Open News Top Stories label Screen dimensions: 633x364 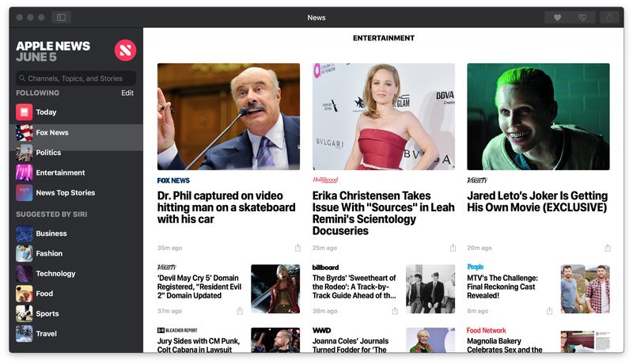coord(66,193)
